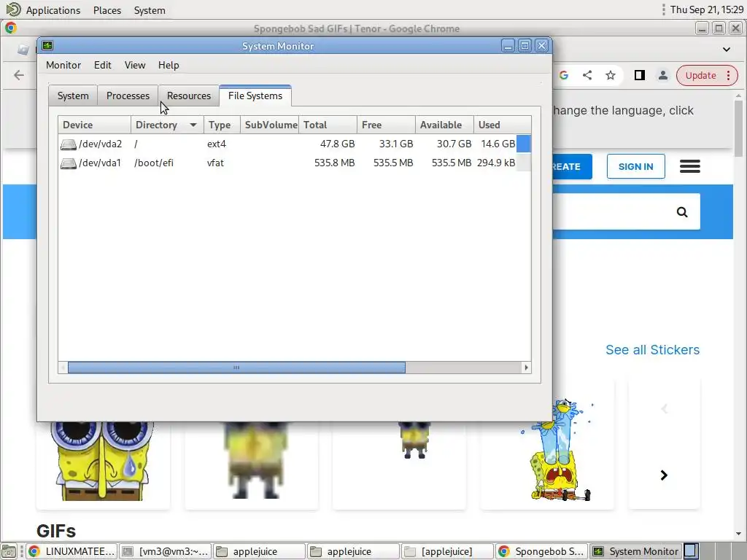Open the Chrome profile icon
This screenshot has width=747, height=560.
click(662, 75)
